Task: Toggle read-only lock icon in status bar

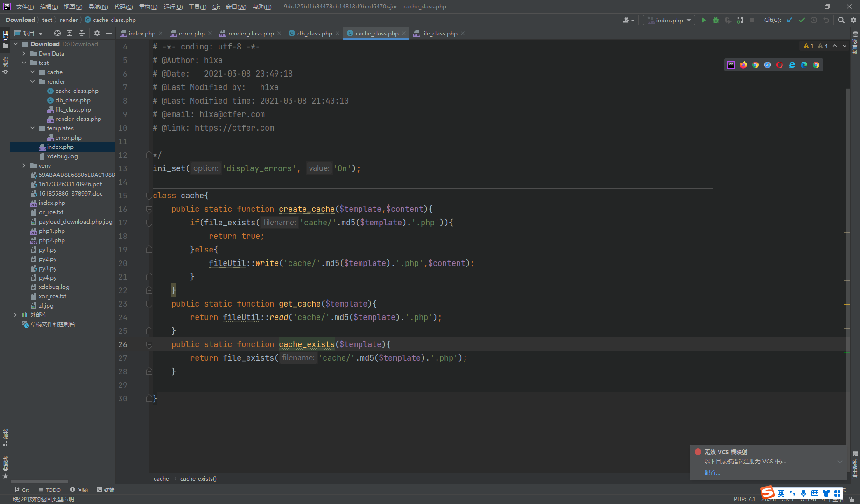Action: (852, 499)
